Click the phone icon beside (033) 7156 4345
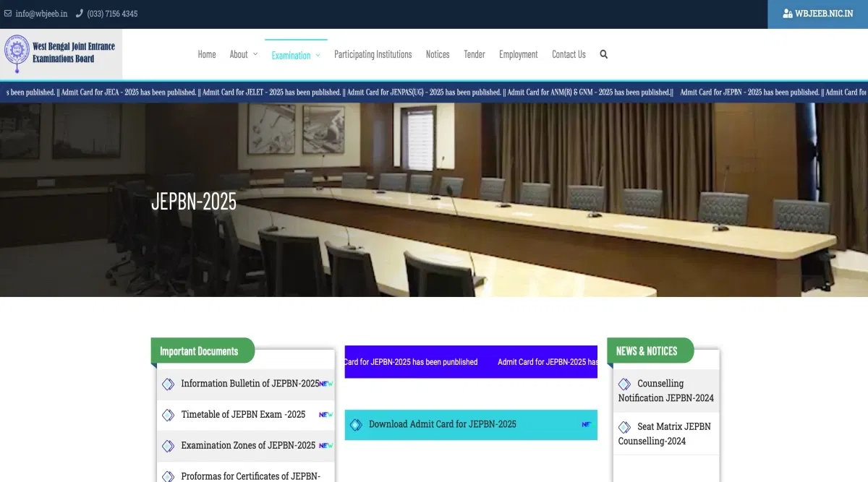This screenshot has height=482, width=868. (80, 14)
